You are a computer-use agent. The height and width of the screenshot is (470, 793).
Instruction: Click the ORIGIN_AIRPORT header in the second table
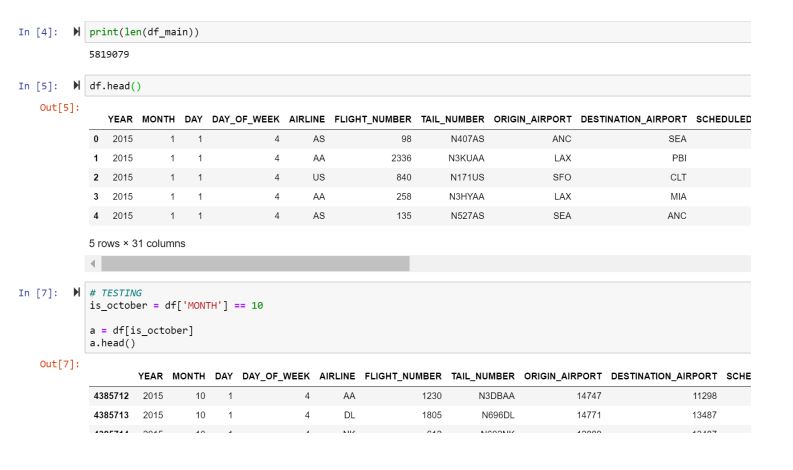562,376
